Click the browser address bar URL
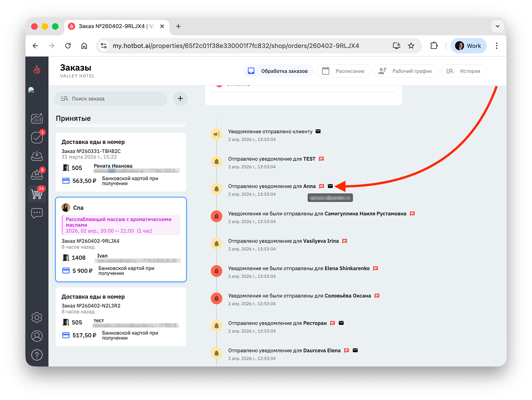The image size is (532, 400). coord(236,46)
